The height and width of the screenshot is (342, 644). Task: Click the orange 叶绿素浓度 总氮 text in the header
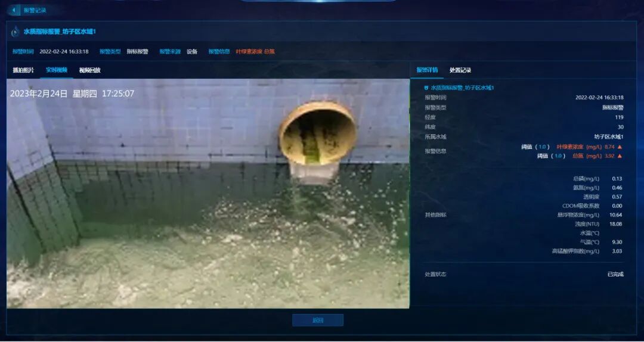(x=255, y=52)
